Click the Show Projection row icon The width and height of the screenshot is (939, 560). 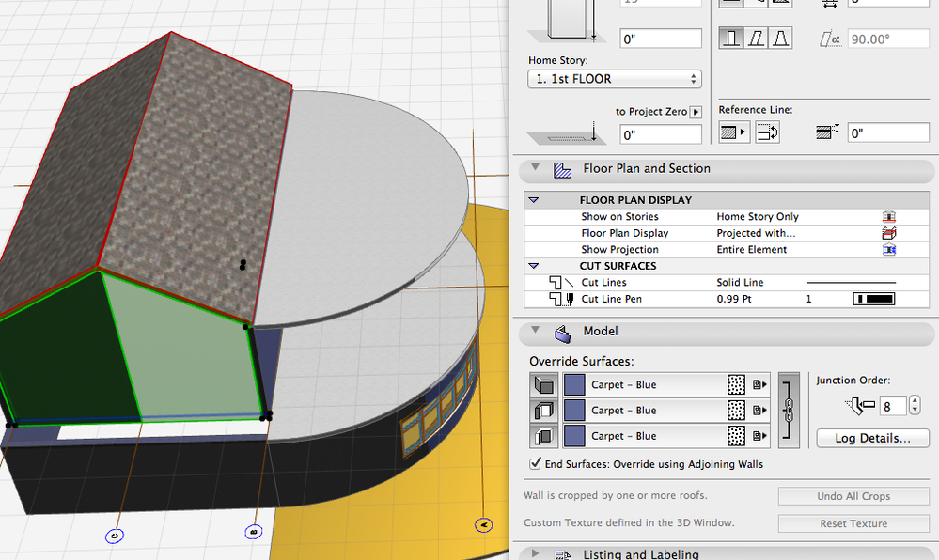click(888, 250)
